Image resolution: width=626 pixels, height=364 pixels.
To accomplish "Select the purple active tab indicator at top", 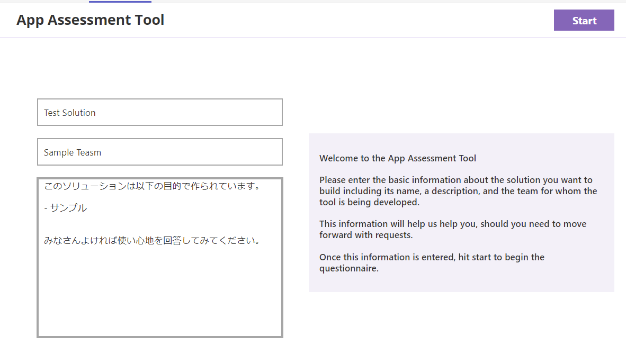I will coord(120,2).
